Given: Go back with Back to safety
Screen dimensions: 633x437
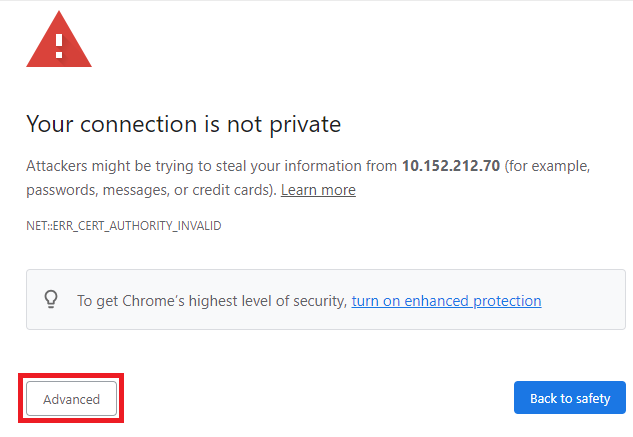Looking at the screenshot, I should [570, 398].
